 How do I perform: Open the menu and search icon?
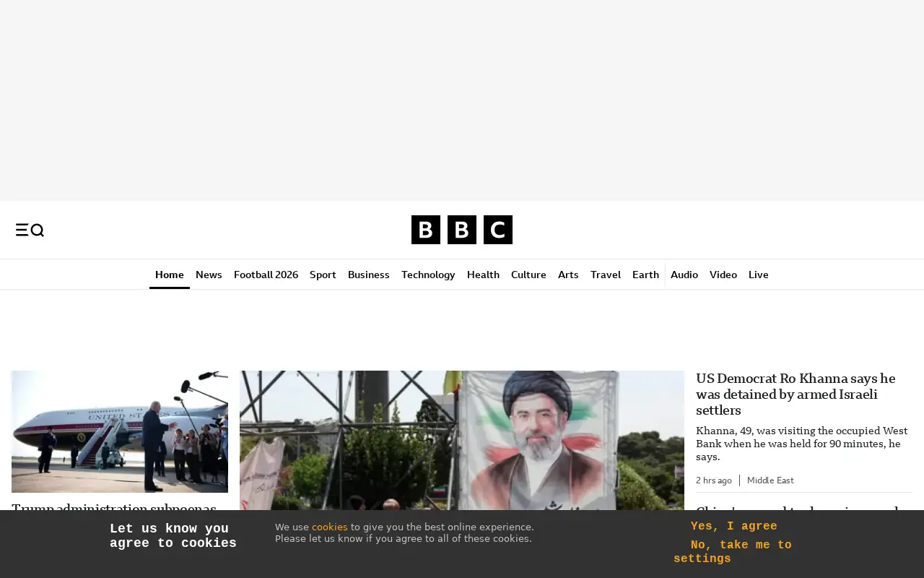pyautogui.click(x=30, y=230)
